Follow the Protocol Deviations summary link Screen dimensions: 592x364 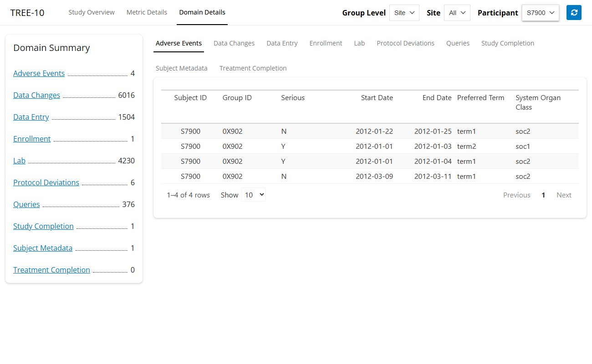tap(46, 182)
